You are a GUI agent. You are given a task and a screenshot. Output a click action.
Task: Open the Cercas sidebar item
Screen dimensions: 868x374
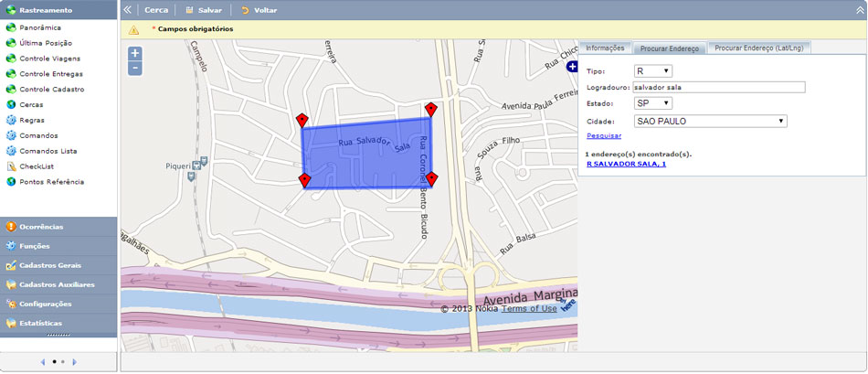(x=31, y=105)
